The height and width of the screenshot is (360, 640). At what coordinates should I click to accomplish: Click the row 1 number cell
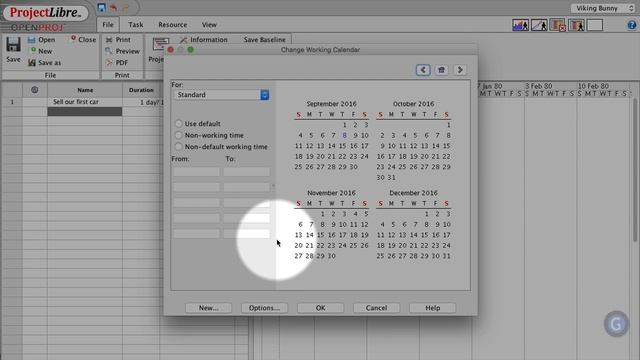pyautogui.click(x=12, y=102)
